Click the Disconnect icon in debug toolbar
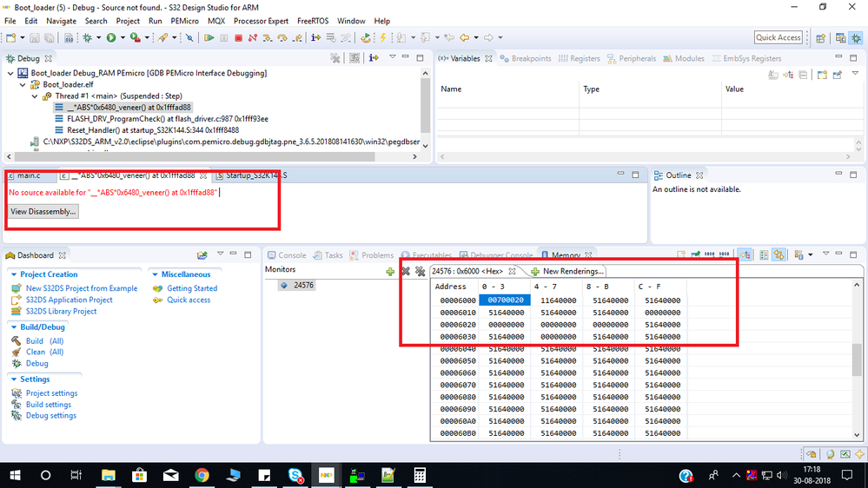The height and width of the screenshot is (488, 868). tap(253, 37)
